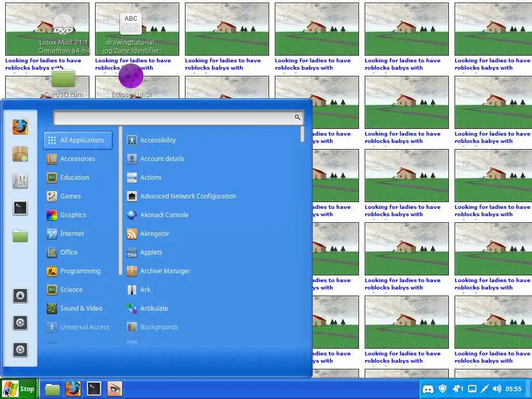Open the Office category
Screen dimensions: 532x399
(78, 252)
